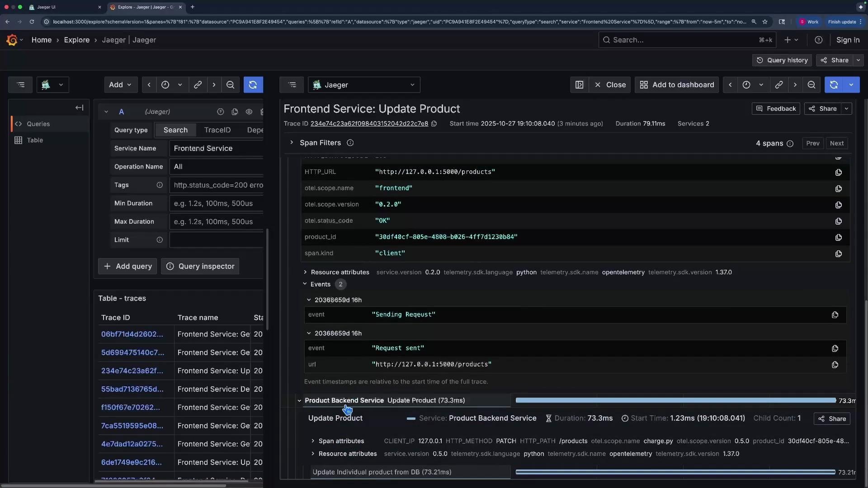Reload the browser page
868x488 pixels.
[32, 22]
